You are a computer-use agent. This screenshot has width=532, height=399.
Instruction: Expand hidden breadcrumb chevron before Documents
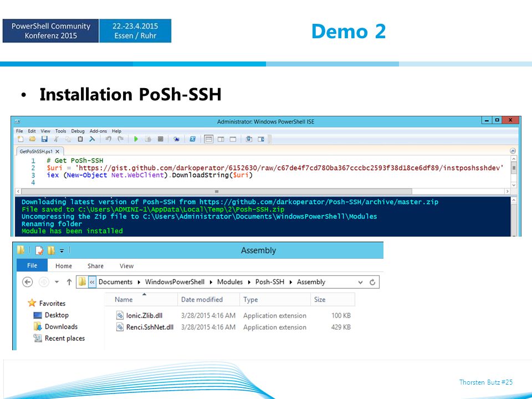click(x=92, y=282)
